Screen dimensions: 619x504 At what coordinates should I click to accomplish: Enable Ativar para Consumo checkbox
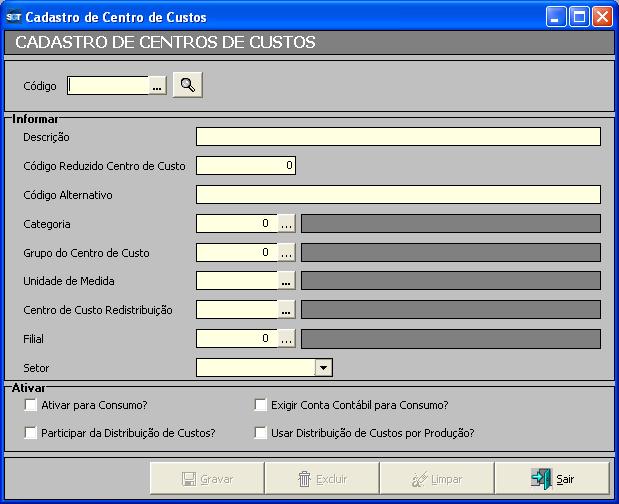pos(31,406)
